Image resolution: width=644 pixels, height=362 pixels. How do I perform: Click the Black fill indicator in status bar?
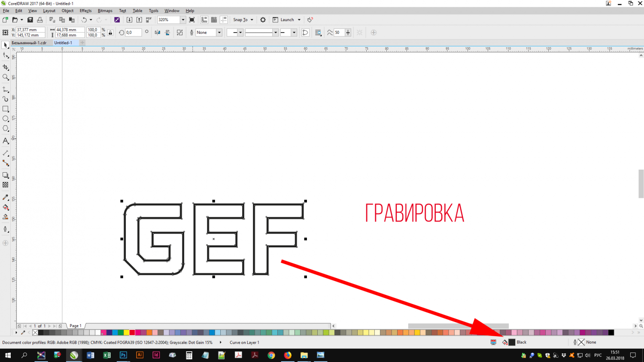[512, 342]
